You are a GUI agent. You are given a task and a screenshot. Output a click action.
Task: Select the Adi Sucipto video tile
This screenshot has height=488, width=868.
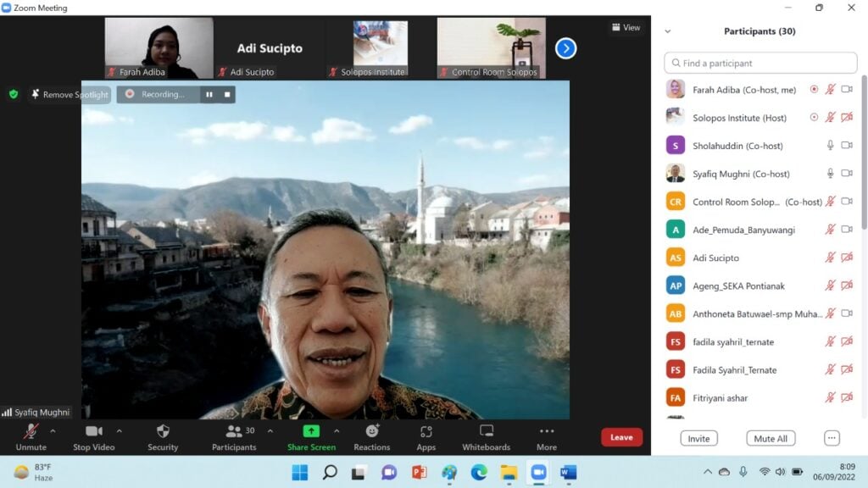point(270,47)
